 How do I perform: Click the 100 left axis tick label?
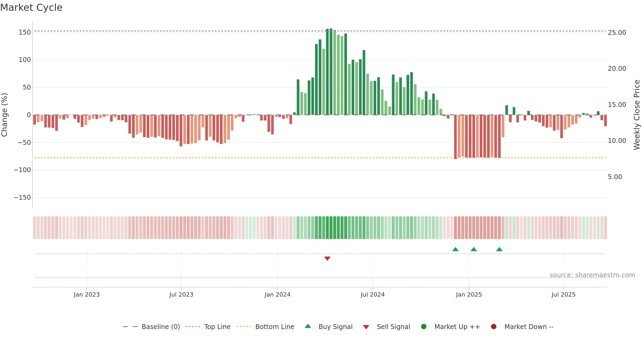25,60
